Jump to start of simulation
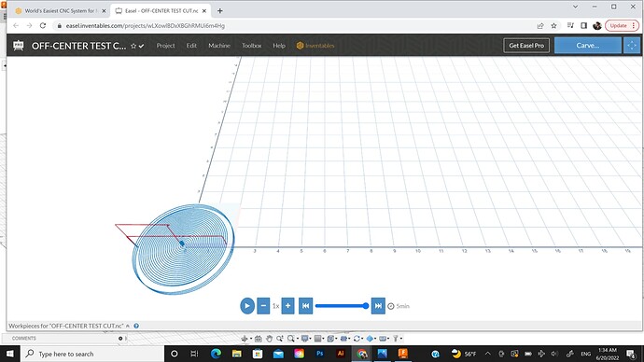The image size is (644, 362). tap(305, 306)
